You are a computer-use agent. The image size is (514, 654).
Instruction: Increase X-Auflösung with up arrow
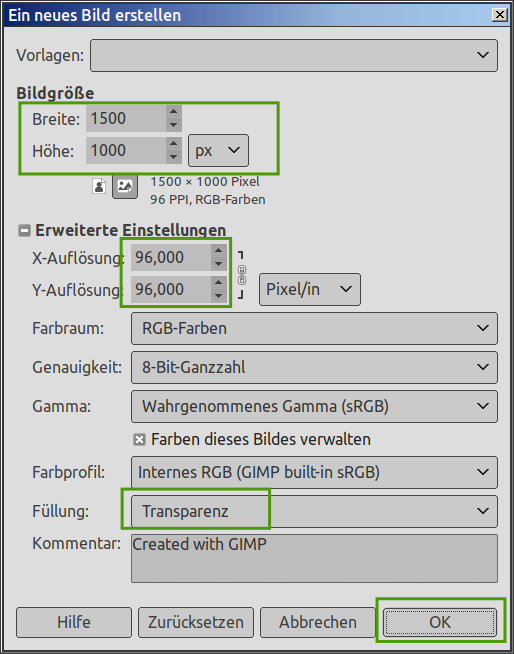pos(219,250)
